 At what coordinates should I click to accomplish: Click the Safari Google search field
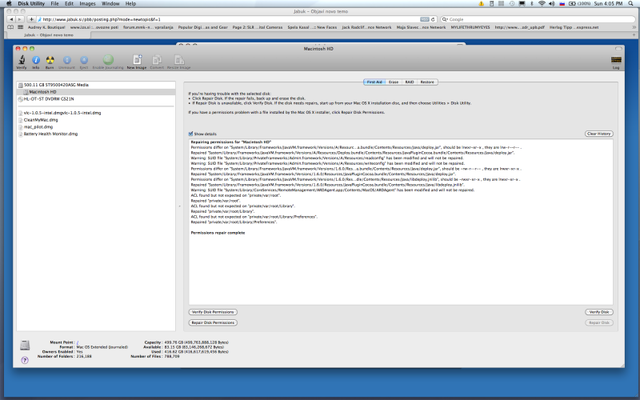(538, 19)
